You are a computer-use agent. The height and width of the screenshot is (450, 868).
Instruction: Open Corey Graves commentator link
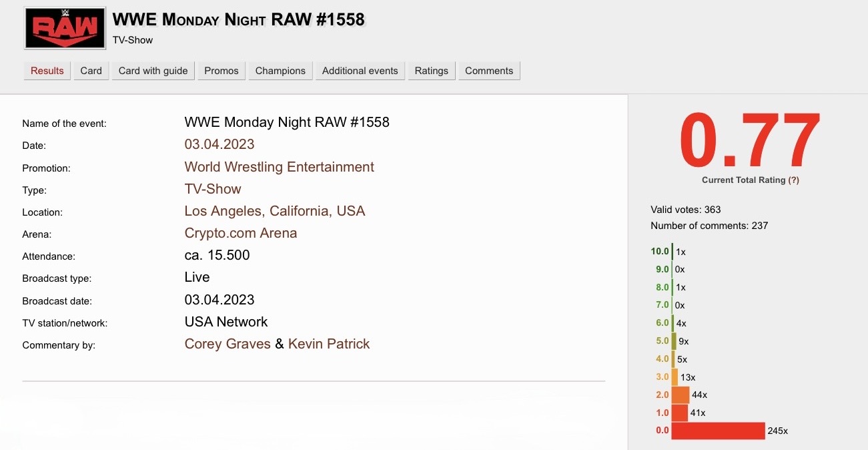[x=228, y=344]
